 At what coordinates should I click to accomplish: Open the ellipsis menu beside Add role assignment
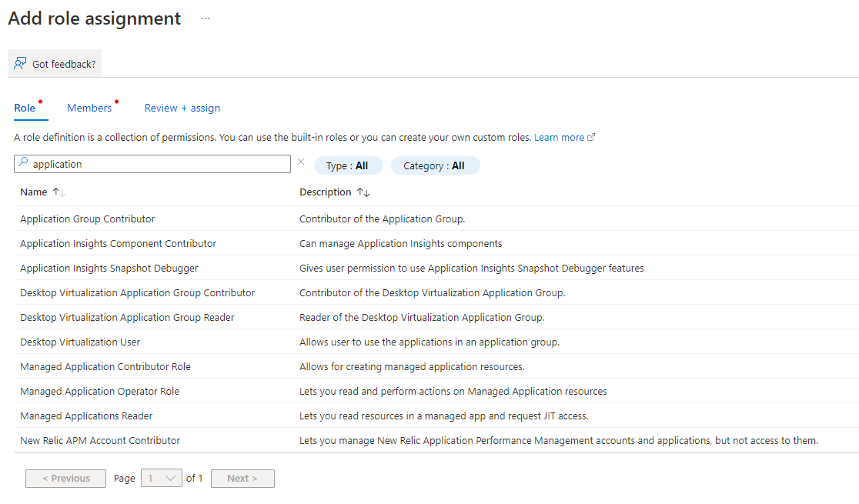click(x=205, y=18)
